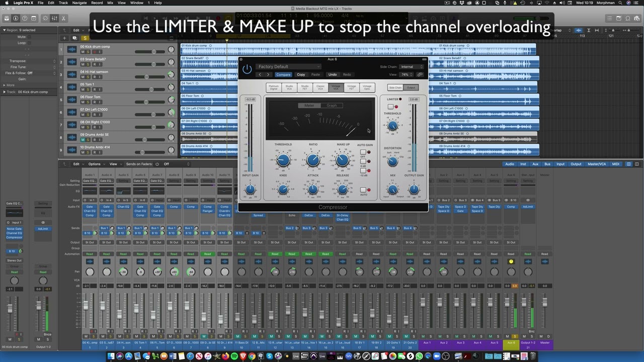
Task: Click the pan knob of 03 Snare Beta87 track
Action: click(x=171, y=61)
